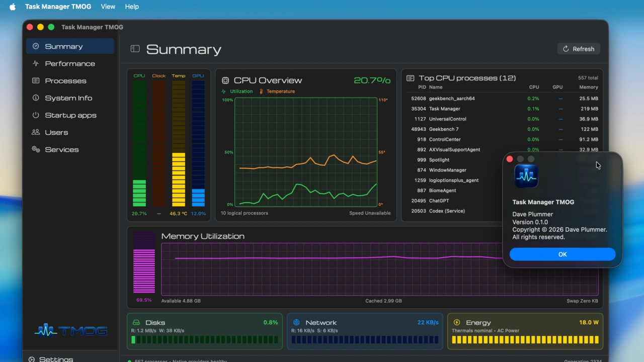The image size is (644, 362).
Task: Sort processes by the Name column header
Action: pyautogui.click(x=436, y=87)
